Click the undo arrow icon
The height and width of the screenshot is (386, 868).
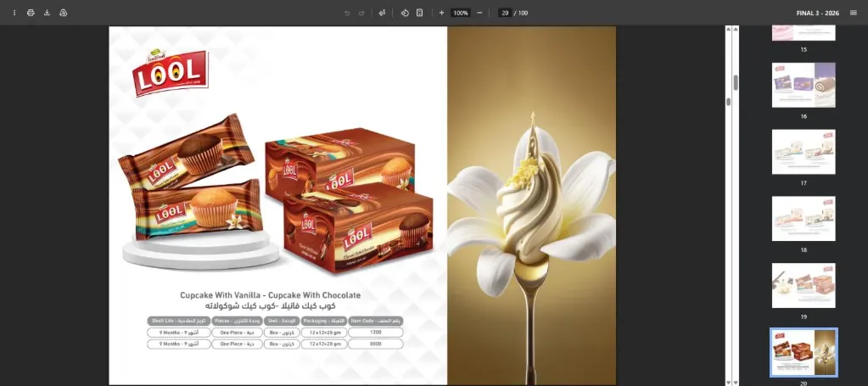coord(347,13)
